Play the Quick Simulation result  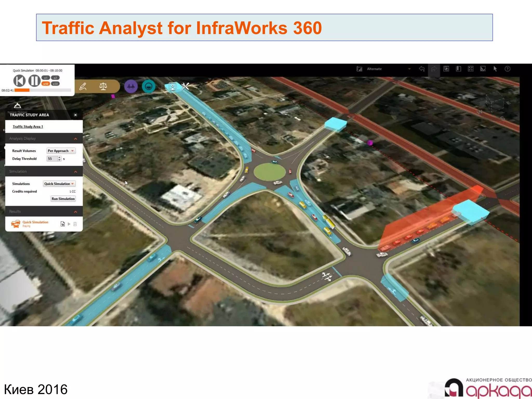69,224
